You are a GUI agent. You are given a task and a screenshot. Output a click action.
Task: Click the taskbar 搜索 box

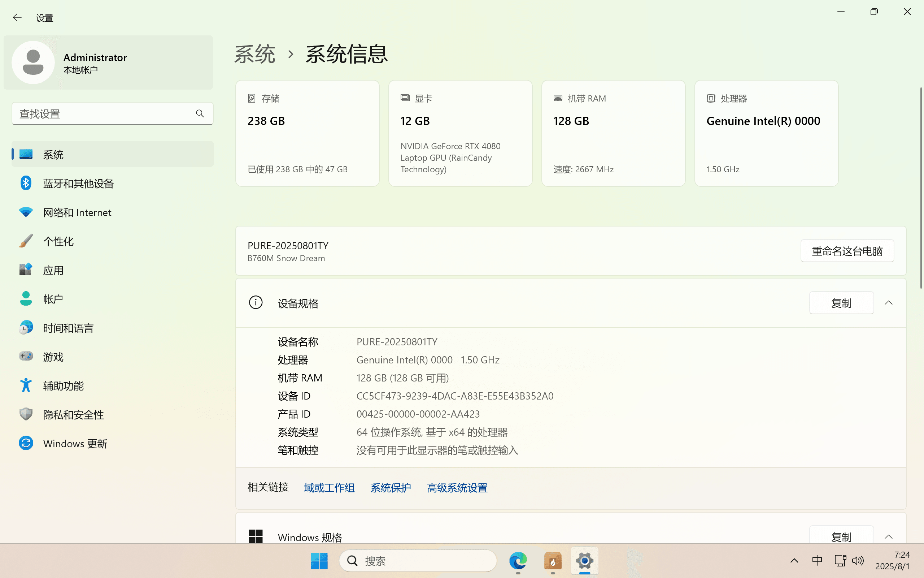pos(418,561)
